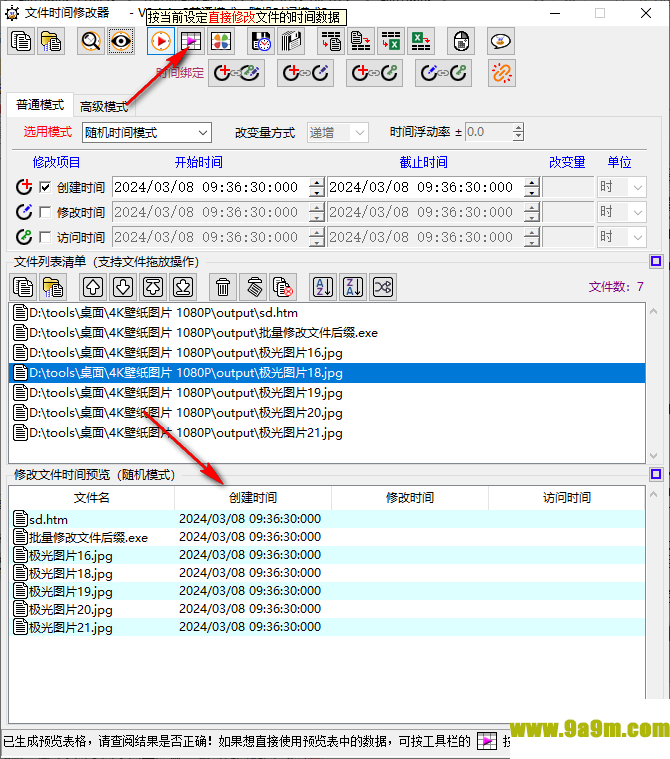Select 极光图片16.jpg path in file list
The width and height of the screenshot is (670, 759).
(x=327, y=353)
